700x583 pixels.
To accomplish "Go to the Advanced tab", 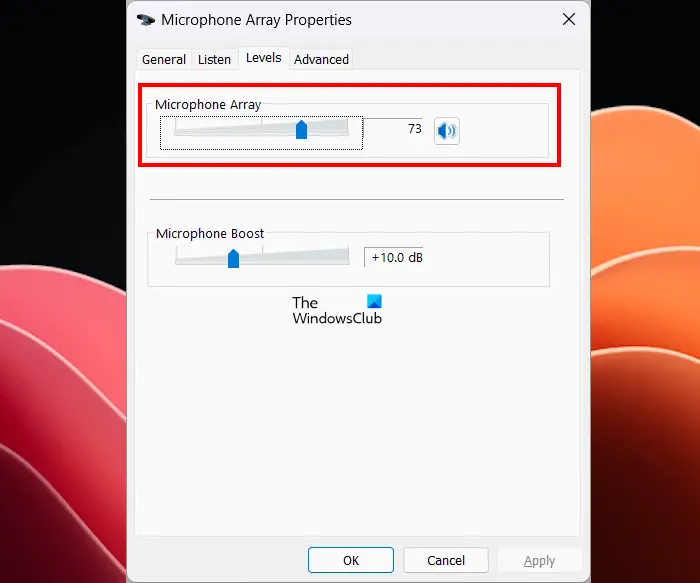I will (x=321, y=59).
